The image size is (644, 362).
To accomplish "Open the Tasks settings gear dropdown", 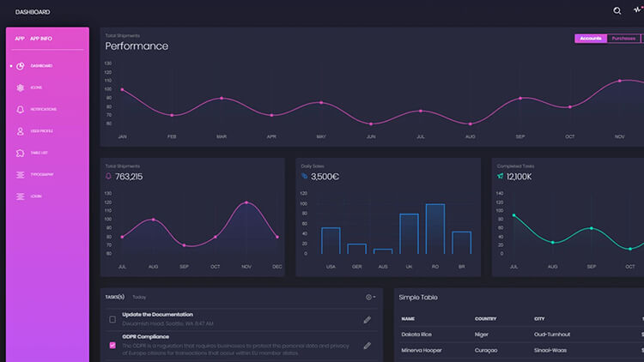I will 370,297.
